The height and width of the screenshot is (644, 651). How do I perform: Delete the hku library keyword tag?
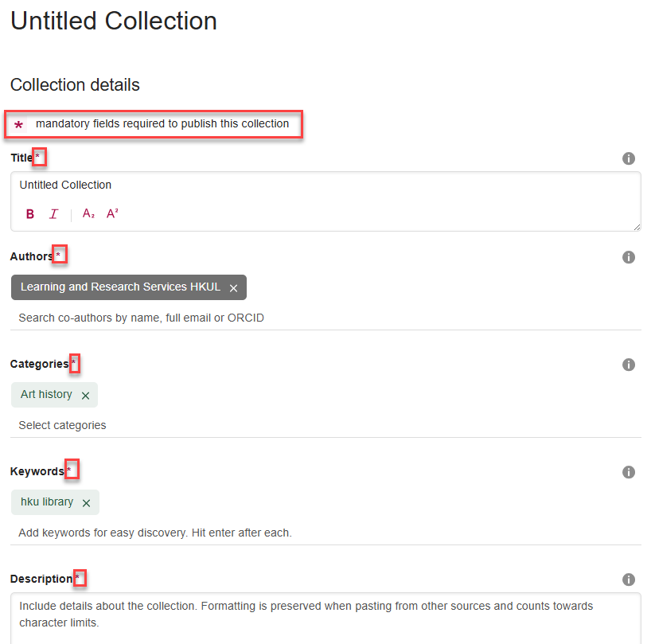click(x=86, y=503)
